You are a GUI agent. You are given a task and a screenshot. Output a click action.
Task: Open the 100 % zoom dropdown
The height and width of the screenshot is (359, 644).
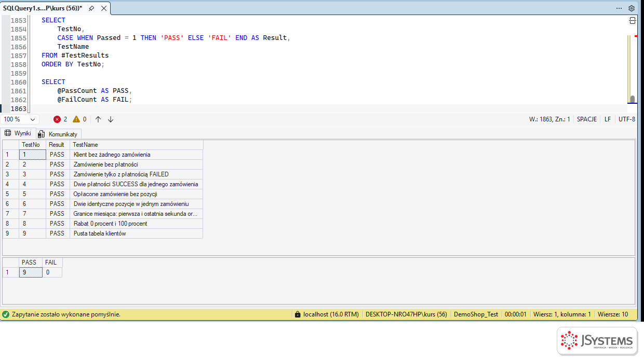point(20,119)
